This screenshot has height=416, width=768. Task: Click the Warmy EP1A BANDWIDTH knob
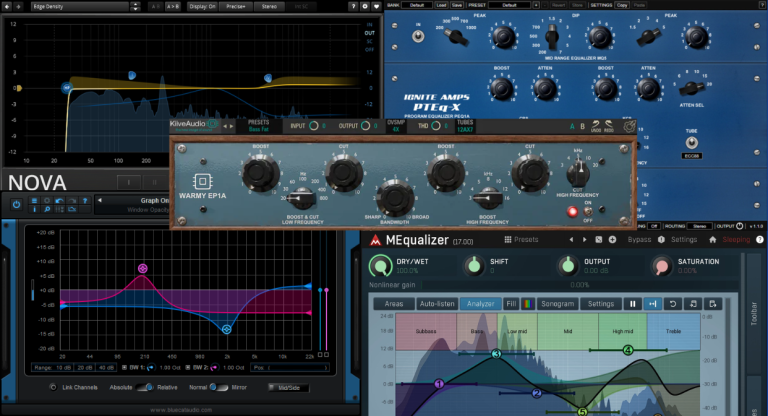pyautogui.click(x=395, y=198)
